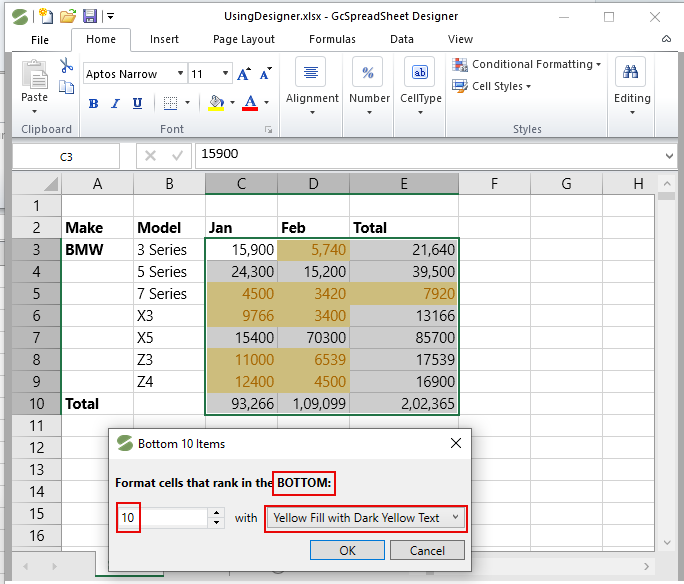
Task: Switch to the Insert tab
Action: [x=164, y=40]
